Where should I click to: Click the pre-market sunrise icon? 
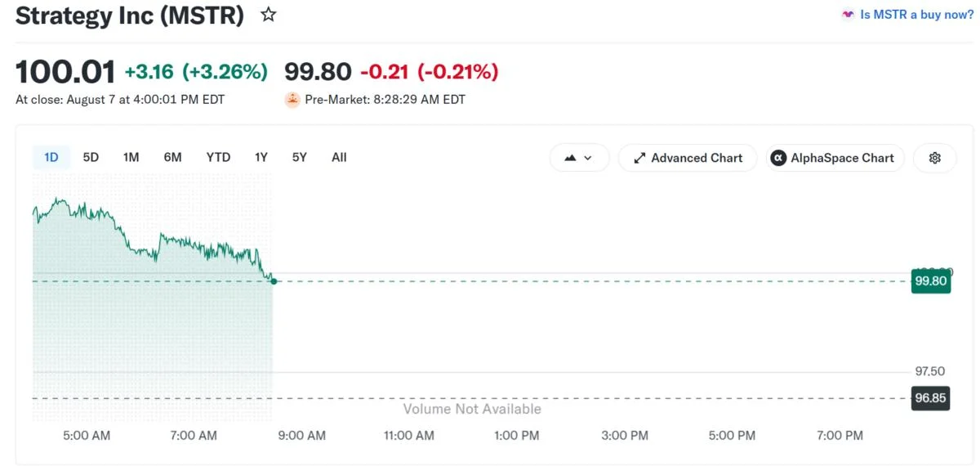click(292, 100)
